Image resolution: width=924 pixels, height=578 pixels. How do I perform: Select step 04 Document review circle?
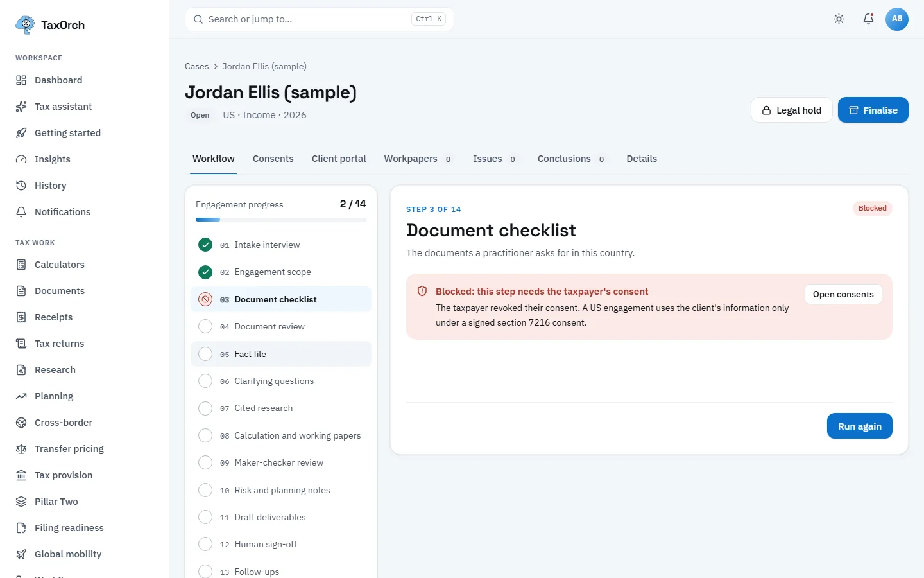click(x=205, y=326)
